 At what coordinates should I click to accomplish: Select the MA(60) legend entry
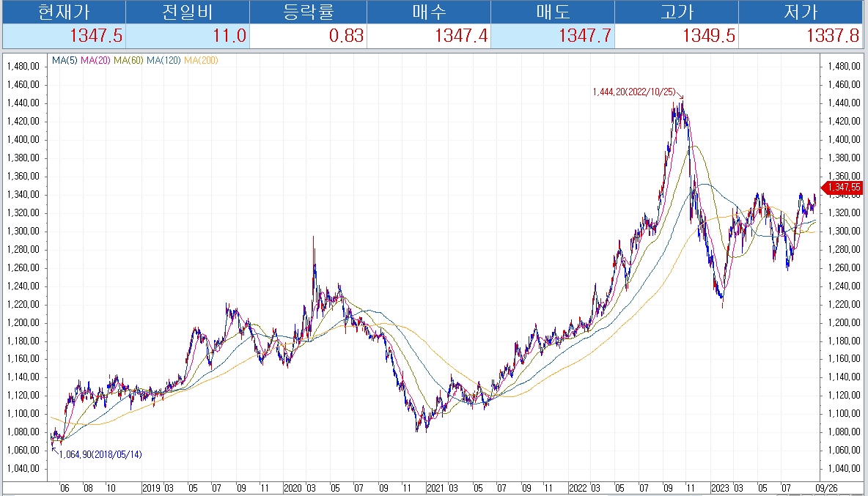point(129,60)
